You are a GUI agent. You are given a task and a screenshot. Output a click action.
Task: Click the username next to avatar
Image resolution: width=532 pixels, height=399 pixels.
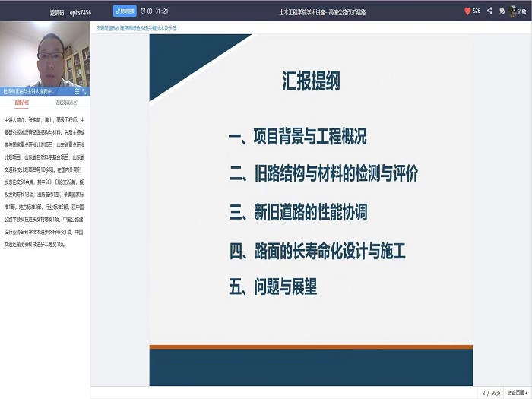[523, 12]
